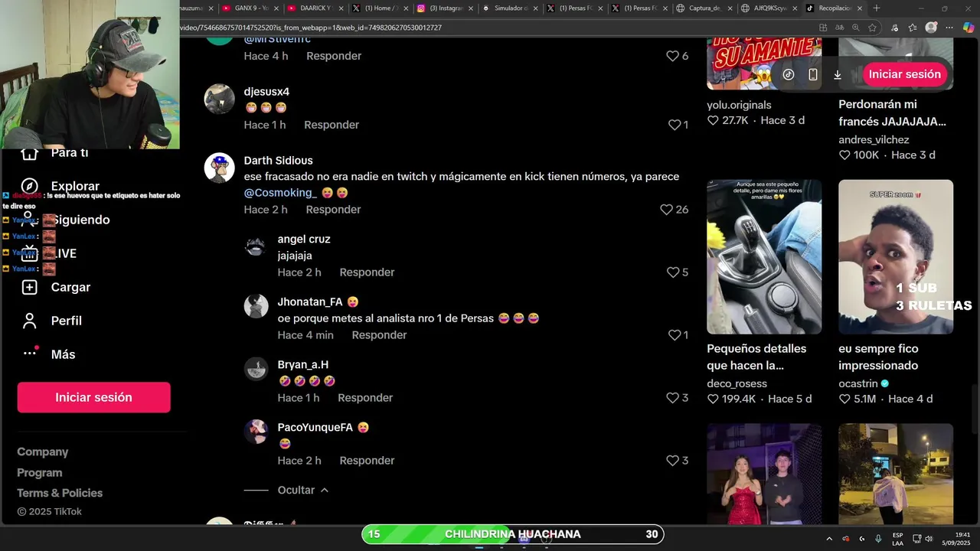
Task: Open the Company footer link
Action: (x=43, y=452)
